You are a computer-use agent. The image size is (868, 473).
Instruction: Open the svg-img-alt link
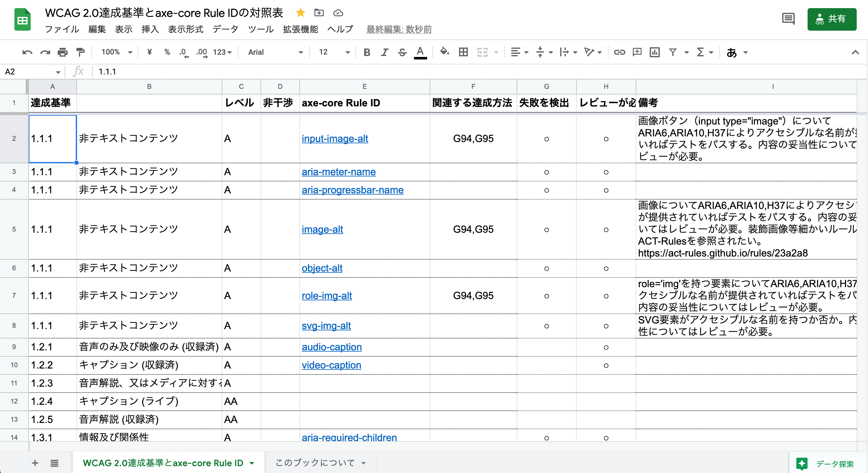[326, 326]
